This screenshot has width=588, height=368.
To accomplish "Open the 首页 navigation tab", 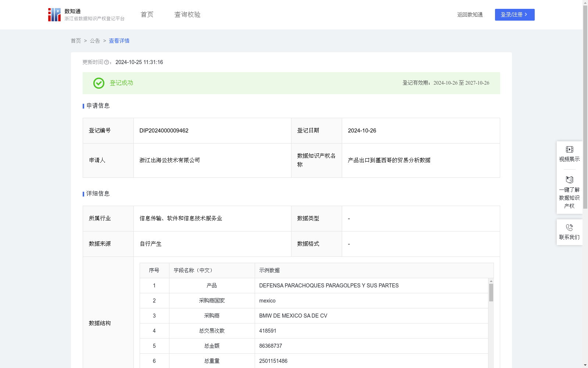I will coord(147,14).
